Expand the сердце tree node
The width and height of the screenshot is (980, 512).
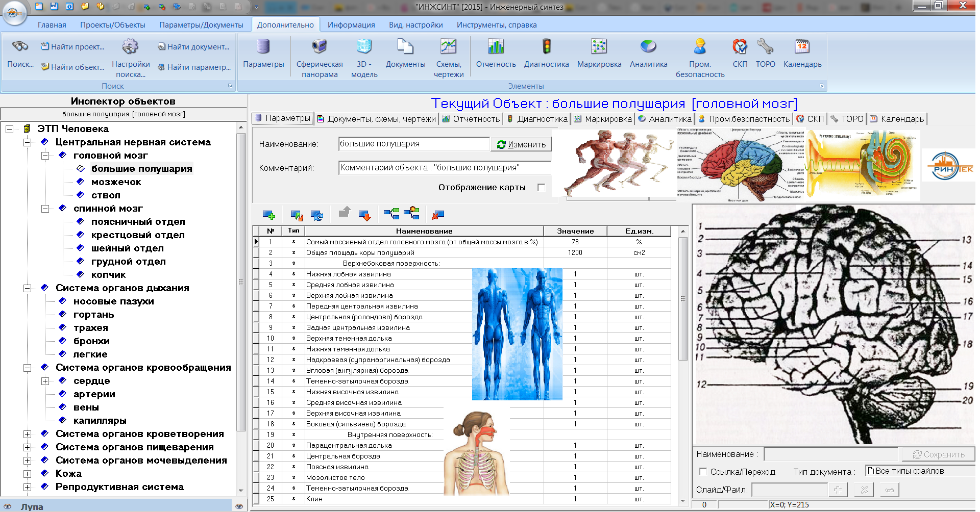click(45, 381)
